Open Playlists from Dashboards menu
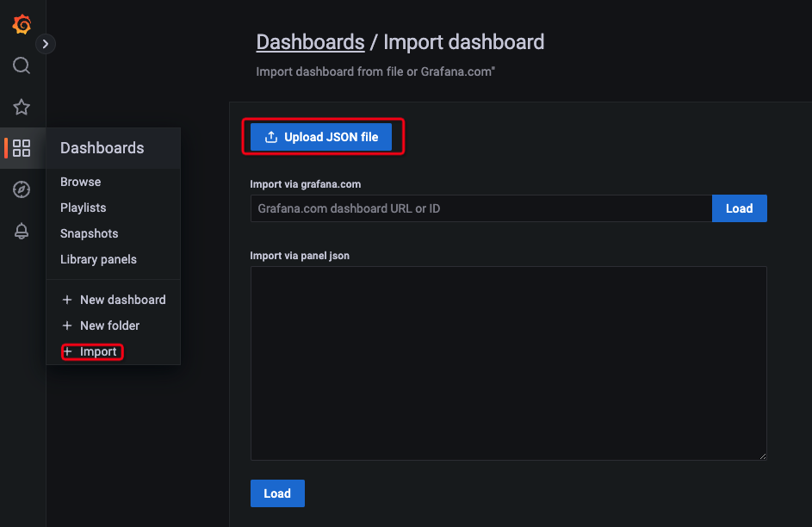The height and width of the screenshot is (527, 812). pyautogui.click(x=84, y=208)
